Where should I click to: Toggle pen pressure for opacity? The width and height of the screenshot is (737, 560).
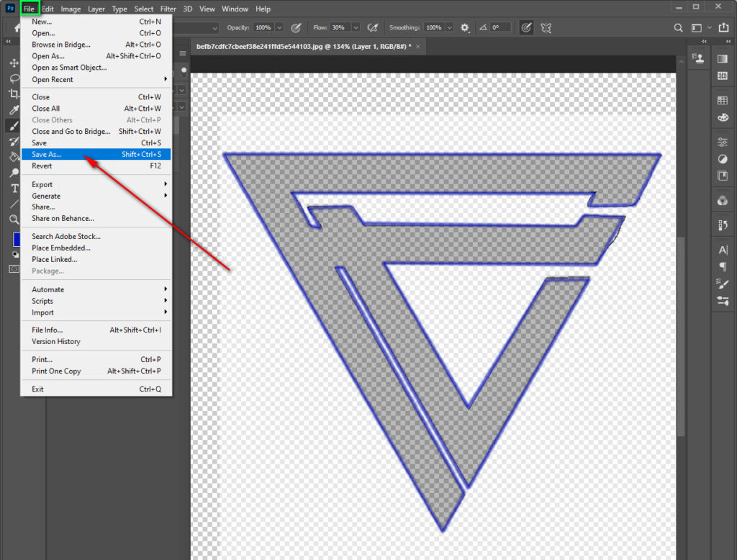[x=295, y=27]
